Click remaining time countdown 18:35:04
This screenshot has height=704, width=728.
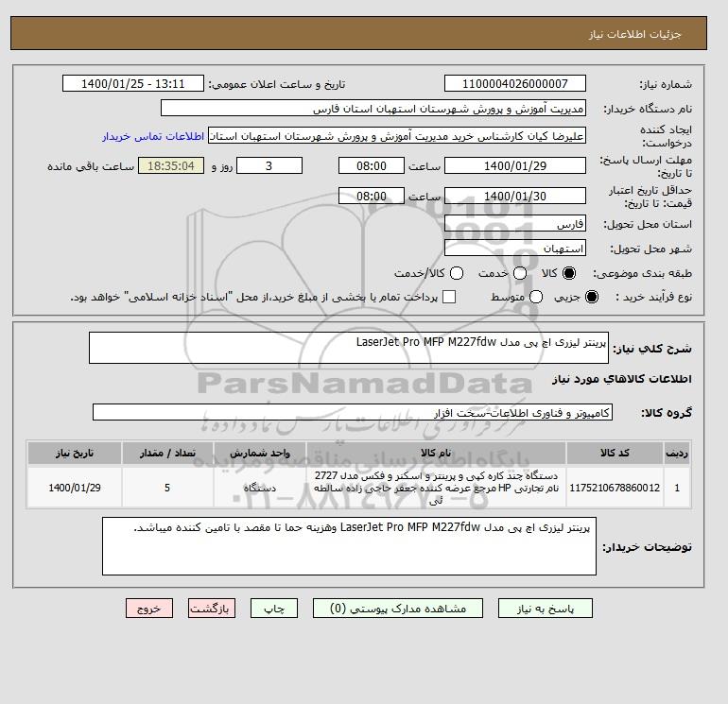pos(171,165)
